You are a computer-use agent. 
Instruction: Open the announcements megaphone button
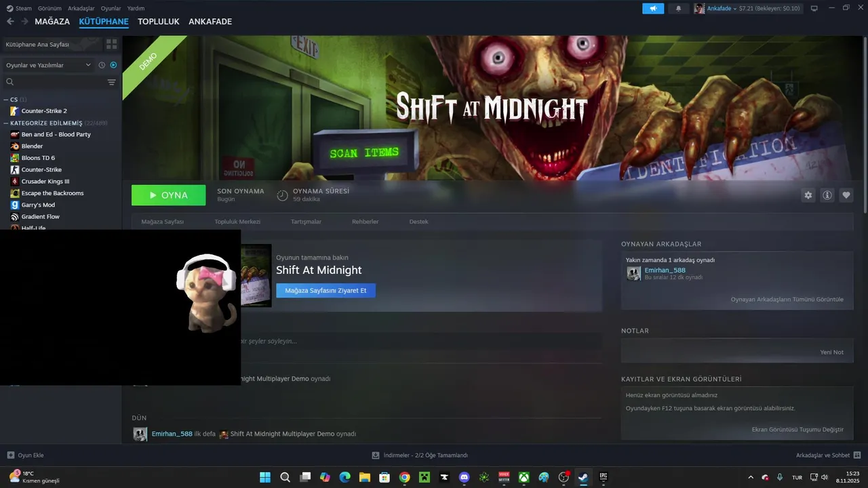[x=653, y=8]
